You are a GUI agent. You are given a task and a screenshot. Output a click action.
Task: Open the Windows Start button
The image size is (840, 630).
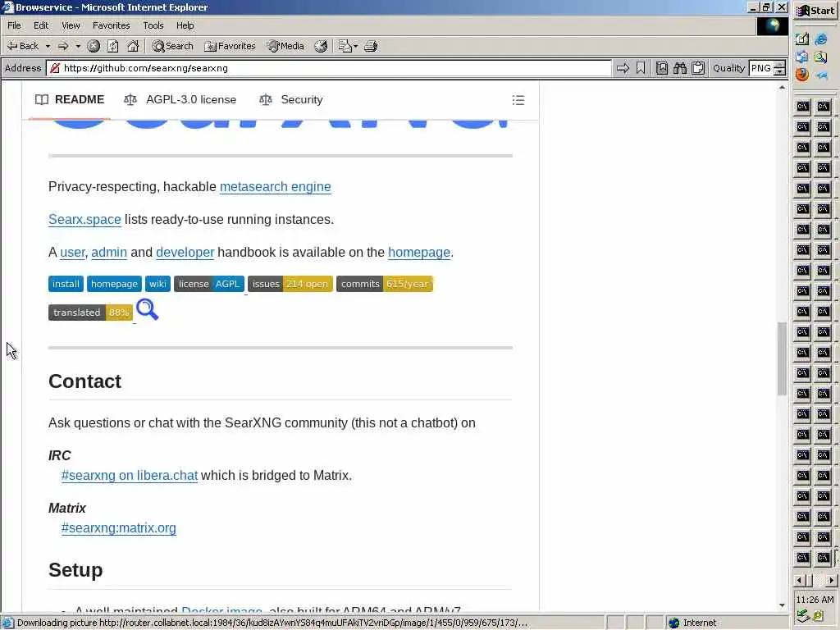816,10
